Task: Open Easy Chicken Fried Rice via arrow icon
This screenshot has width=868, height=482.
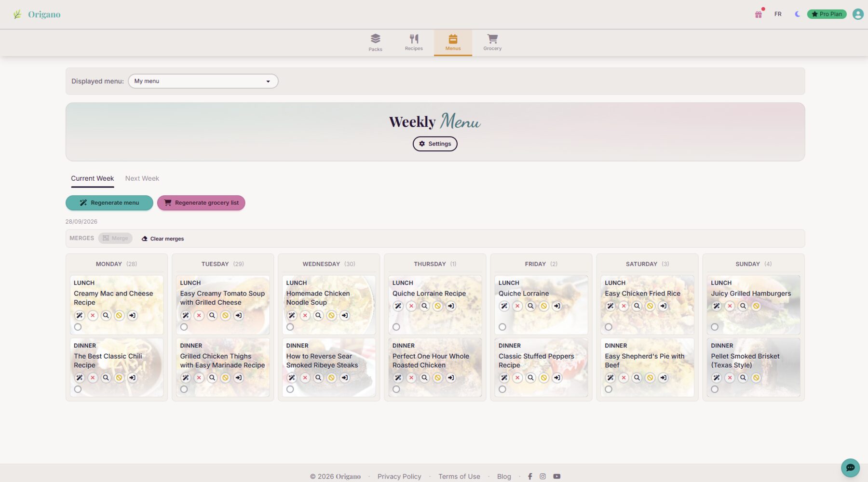Action: tap(664, 306)
